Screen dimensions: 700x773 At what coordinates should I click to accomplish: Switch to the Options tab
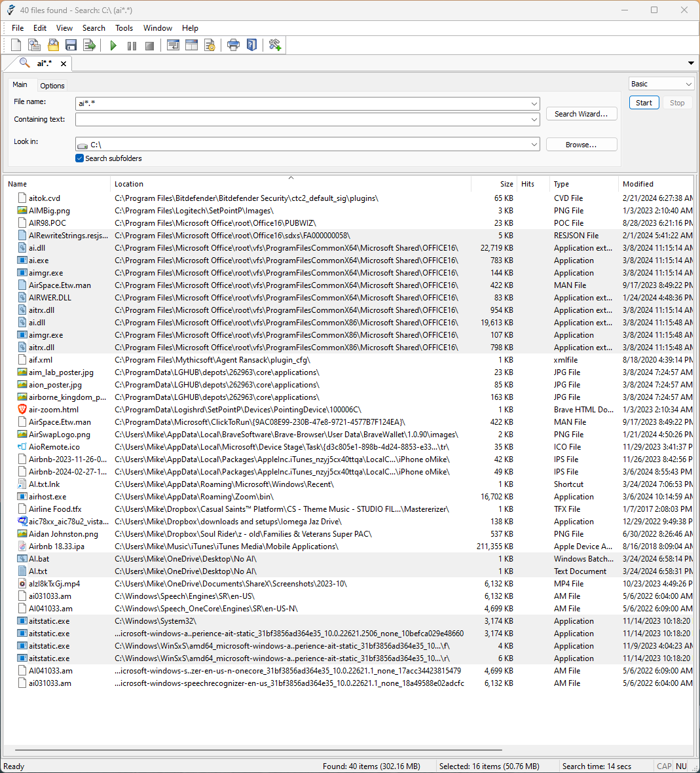pos(52,86)
